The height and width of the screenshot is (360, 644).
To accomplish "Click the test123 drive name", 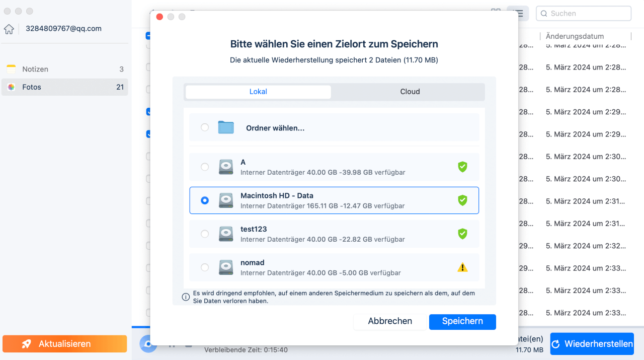I will (x=254, y=229).
